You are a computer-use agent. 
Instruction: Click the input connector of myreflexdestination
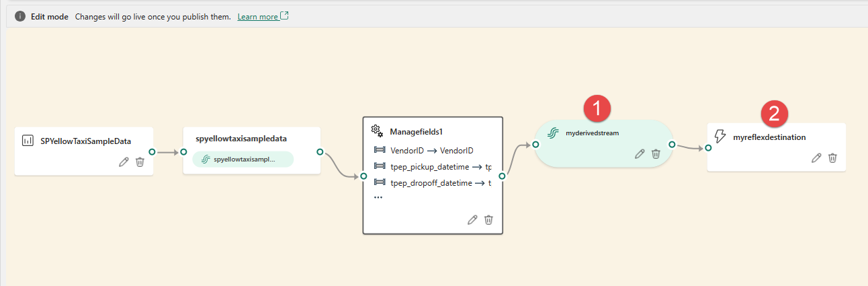(708, 148)
